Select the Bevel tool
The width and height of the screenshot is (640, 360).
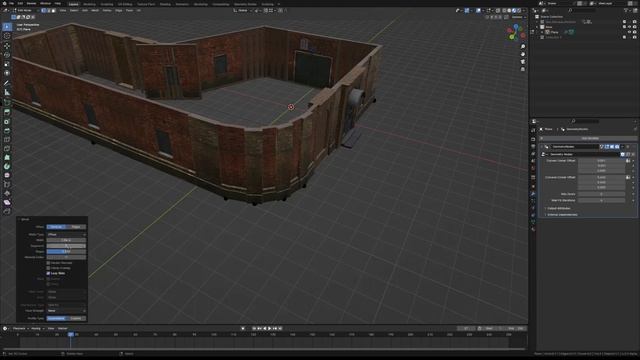7,131
